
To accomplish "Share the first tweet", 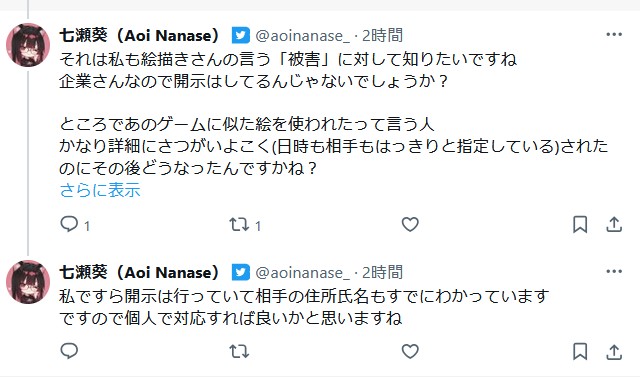I will [x=613, y=224].
